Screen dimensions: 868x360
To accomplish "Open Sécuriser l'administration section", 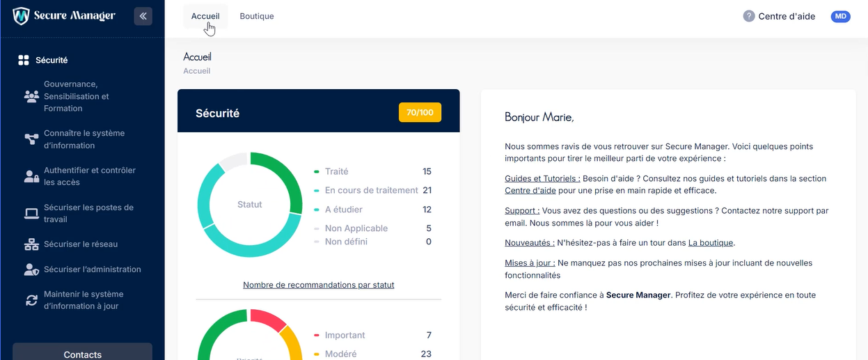I will [x=93, y=269].
